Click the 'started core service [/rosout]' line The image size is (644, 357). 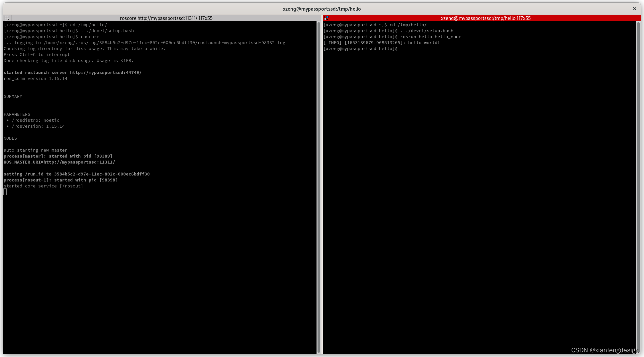tap(44, 186)
